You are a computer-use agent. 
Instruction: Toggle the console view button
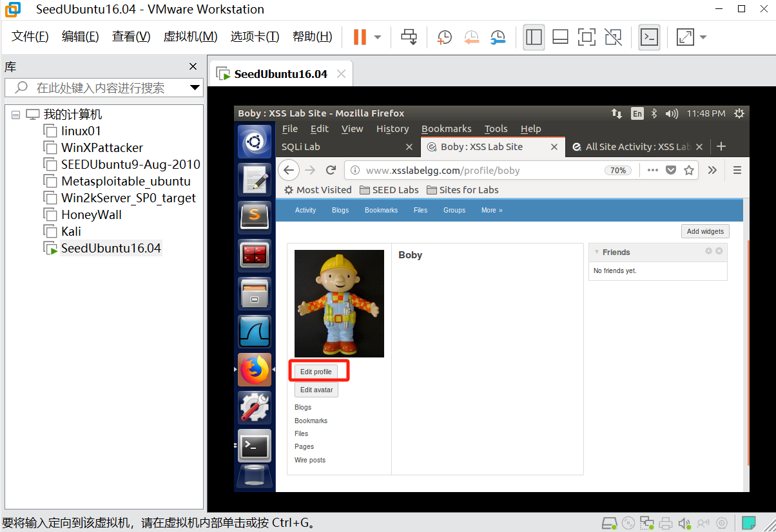[x=649, y=37]
